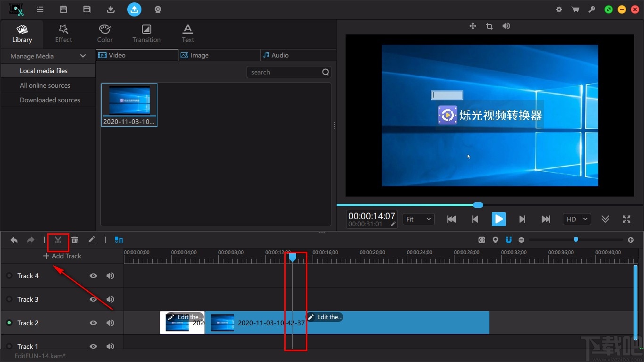Open the export button in the top toolbar

(x=134, y=9)
